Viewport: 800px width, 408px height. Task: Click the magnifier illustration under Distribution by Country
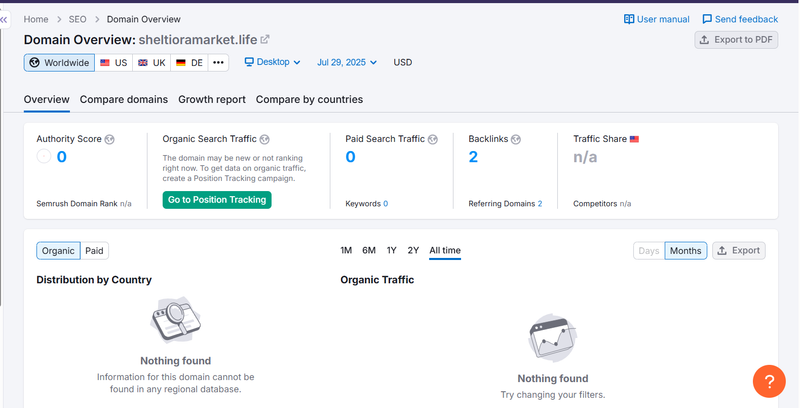(x=176, y=320)
